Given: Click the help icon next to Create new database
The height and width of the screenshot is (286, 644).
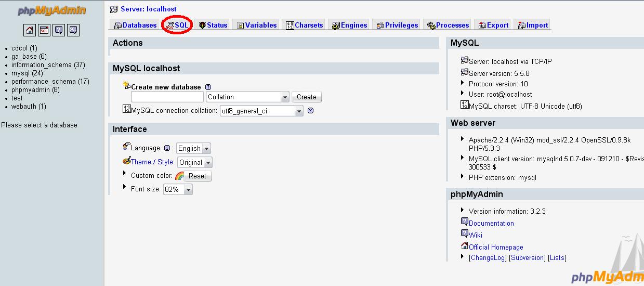Looking at the screenshot, I should click(x=208, y=87).
